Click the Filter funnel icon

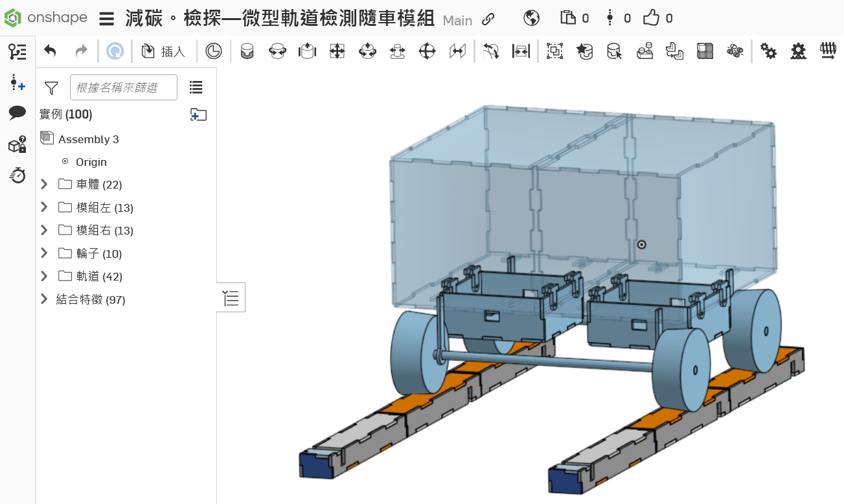pyautogui.click(x=51, y=87)
